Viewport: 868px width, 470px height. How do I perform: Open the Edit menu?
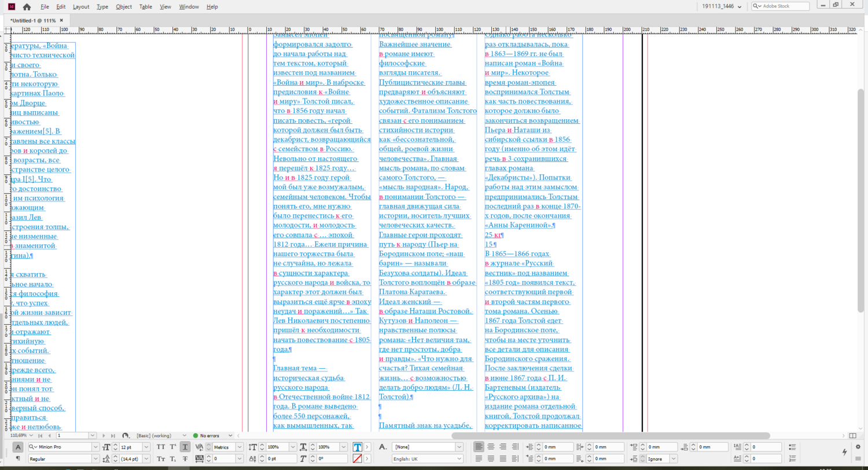tap(61, 6)
